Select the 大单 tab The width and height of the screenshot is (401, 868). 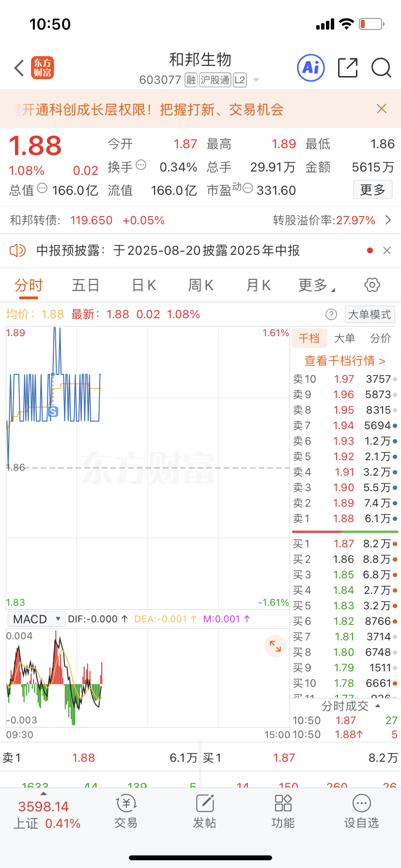tap(344, 338)
